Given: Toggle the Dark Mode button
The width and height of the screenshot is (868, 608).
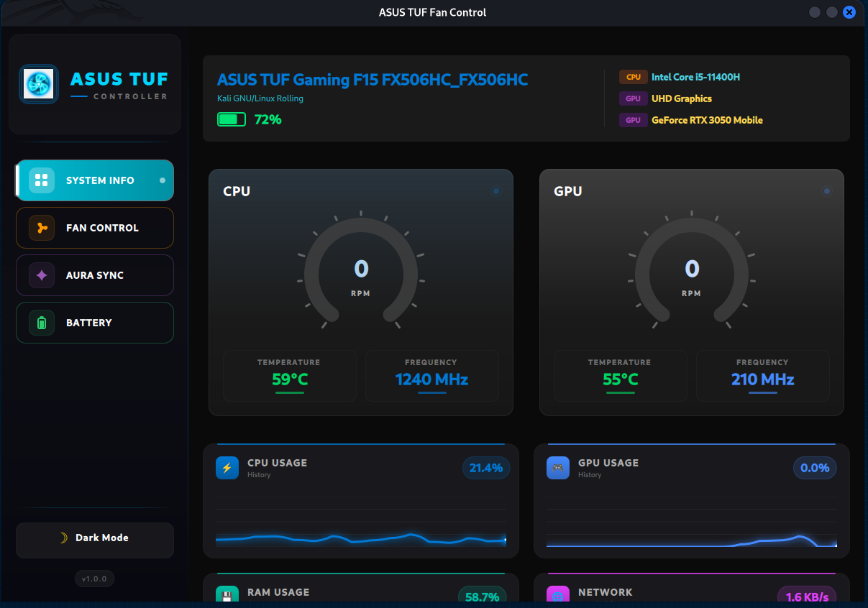Looking at the screenshot, I should (95, 540).
